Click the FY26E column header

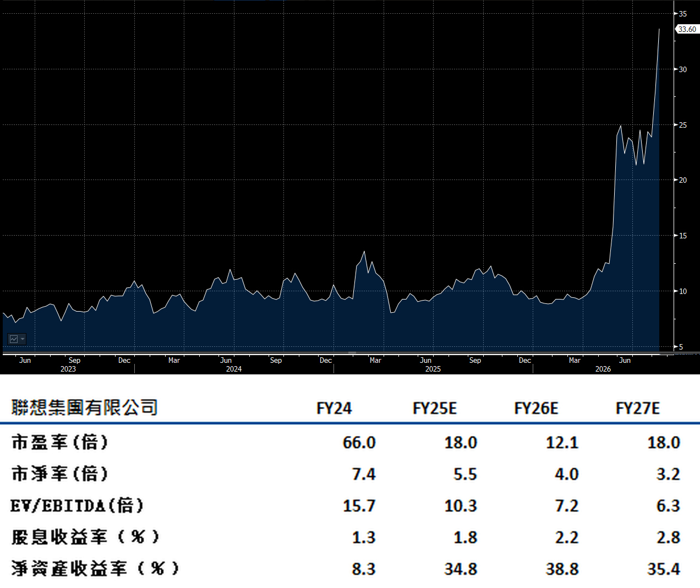(536, 409)
